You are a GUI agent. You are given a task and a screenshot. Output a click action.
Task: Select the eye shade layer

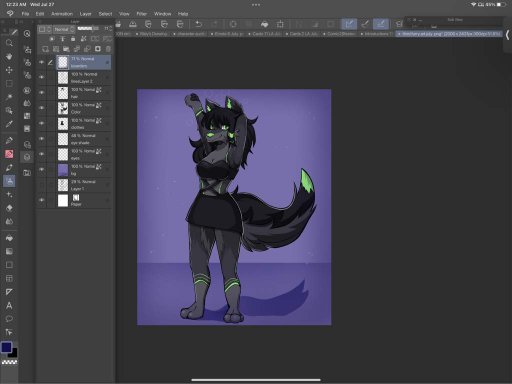pos(84,139)
